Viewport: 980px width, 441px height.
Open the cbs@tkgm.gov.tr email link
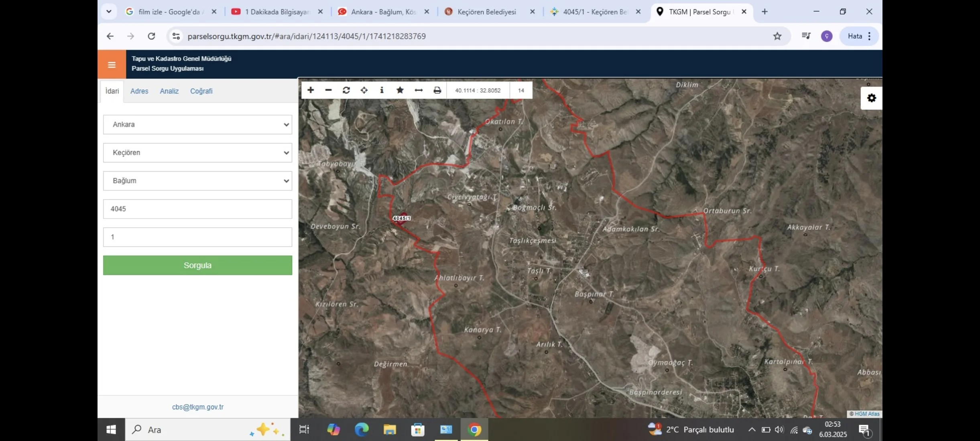click(x=198, y=407)
